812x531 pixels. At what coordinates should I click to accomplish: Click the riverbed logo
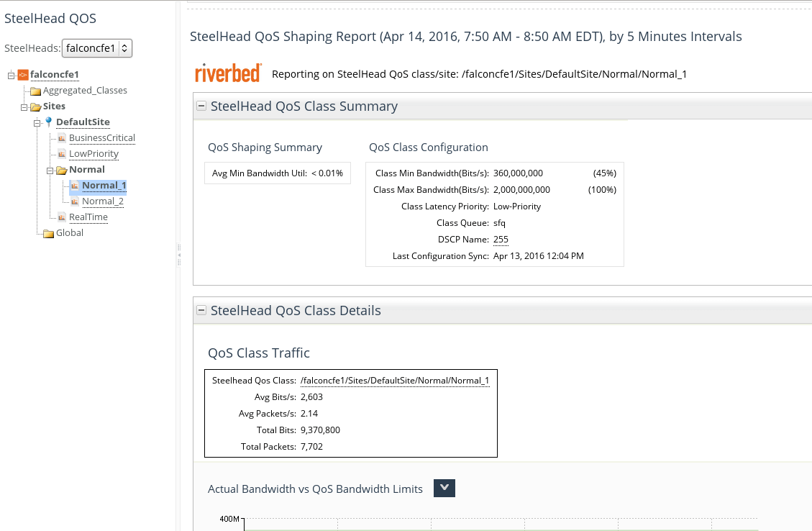228,73
